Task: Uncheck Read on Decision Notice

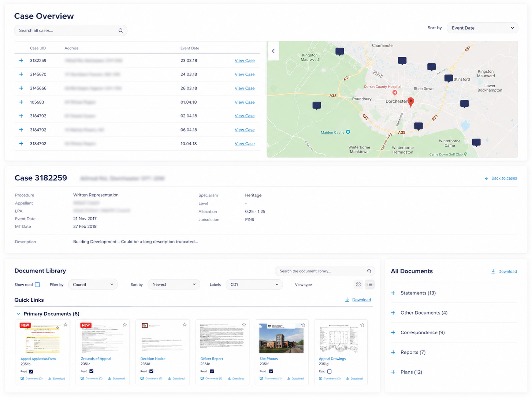Action: point(151,371)
